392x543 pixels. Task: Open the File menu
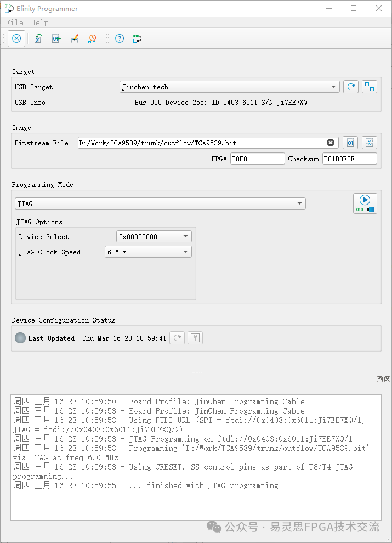tap(15, 22)
